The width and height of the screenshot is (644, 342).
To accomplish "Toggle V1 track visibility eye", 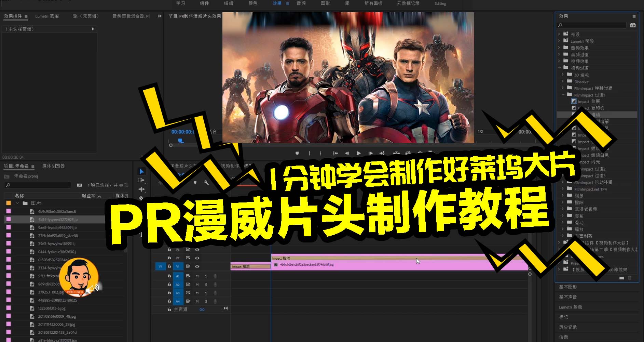I will pos(197,266).
